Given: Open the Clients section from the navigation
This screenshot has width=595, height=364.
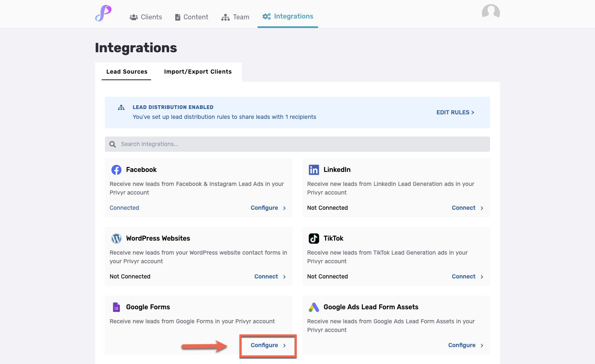Looking at the screenshot, I should [x=146, y=17].
